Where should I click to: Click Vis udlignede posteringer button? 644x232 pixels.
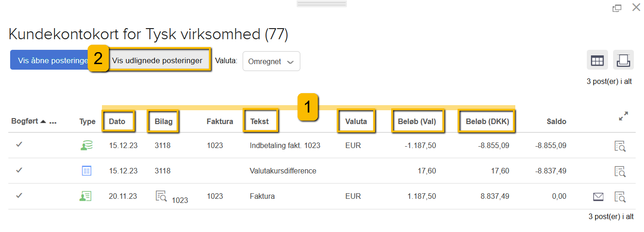click(x=157, y=60)
